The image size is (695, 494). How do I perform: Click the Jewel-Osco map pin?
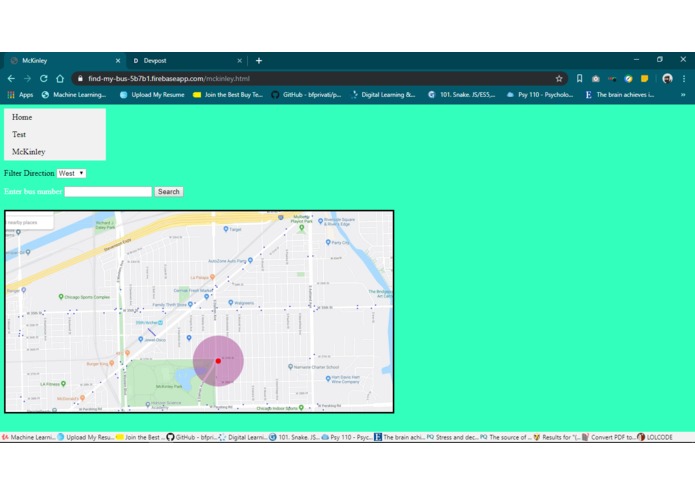[x=141, y=339]
